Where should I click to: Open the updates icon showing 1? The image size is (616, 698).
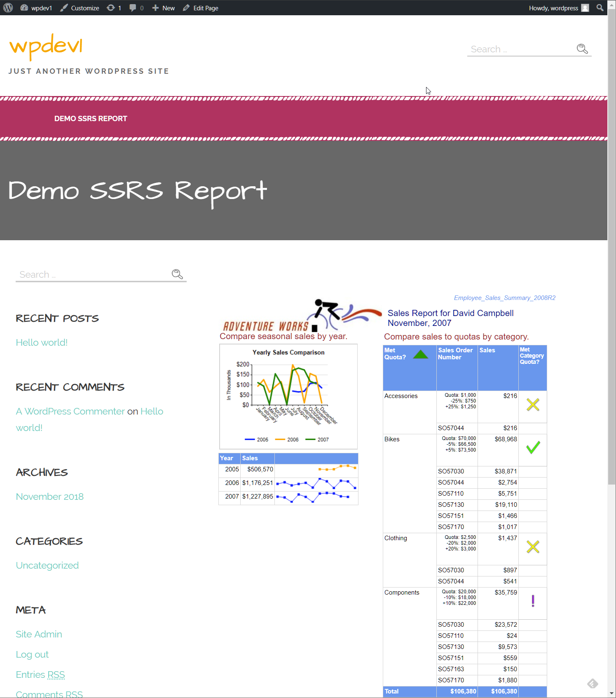114,8
